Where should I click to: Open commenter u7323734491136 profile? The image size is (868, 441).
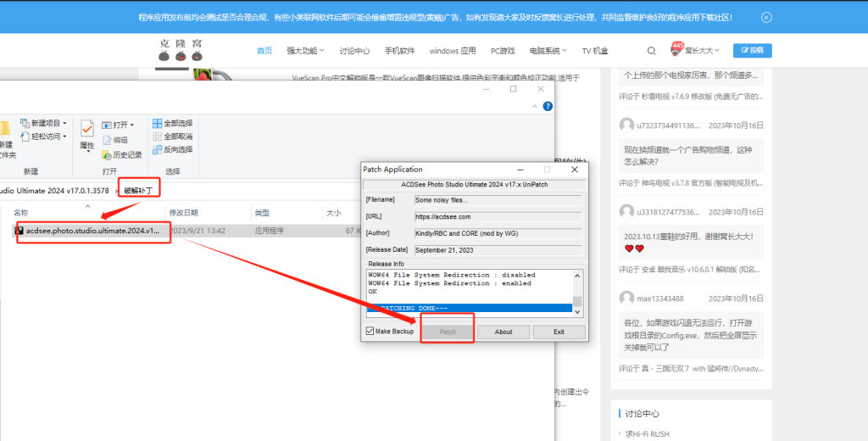(668, 126)
